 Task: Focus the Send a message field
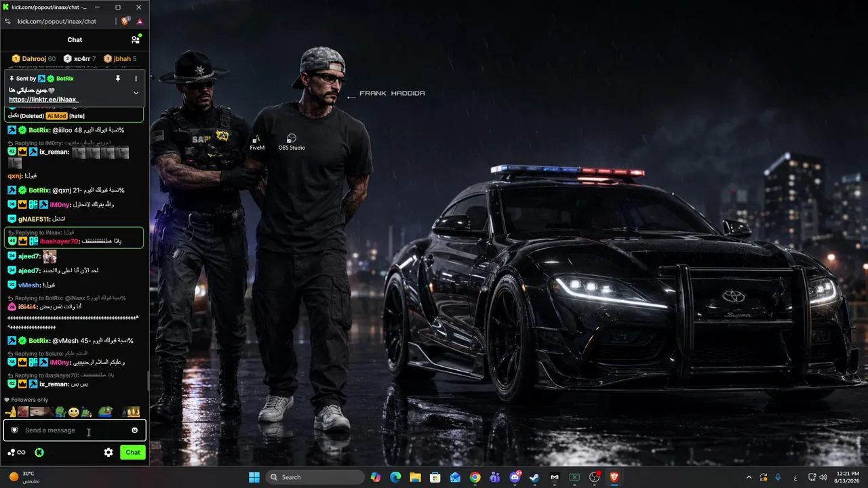click(75, 430)
